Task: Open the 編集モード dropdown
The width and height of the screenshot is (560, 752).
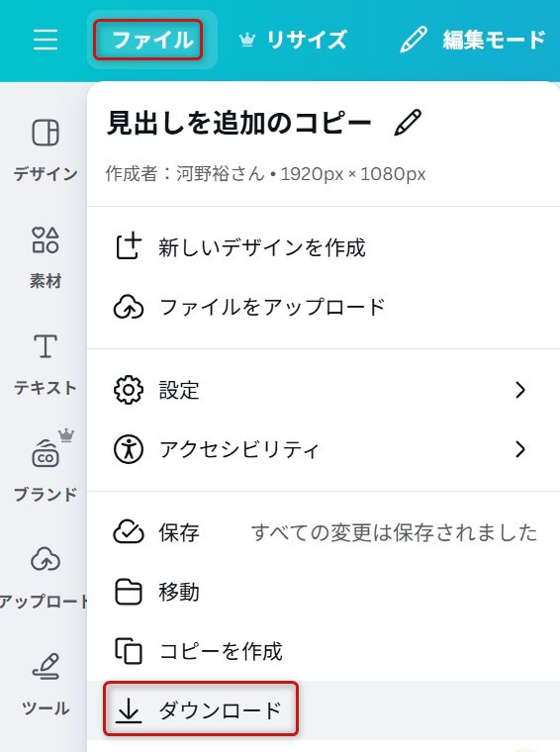Action: click(473, 40)
